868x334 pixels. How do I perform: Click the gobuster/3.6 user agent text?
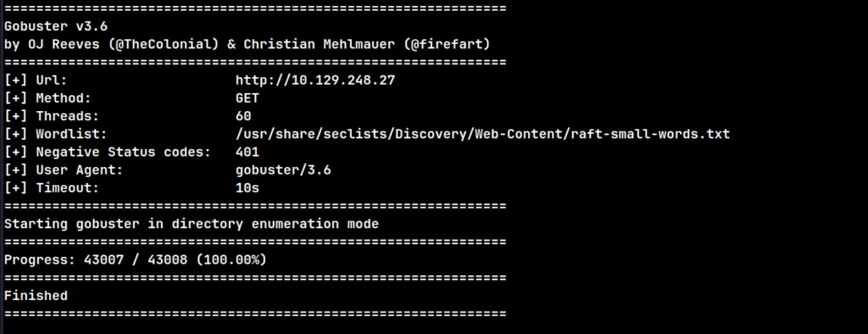[x=283, y=170]
